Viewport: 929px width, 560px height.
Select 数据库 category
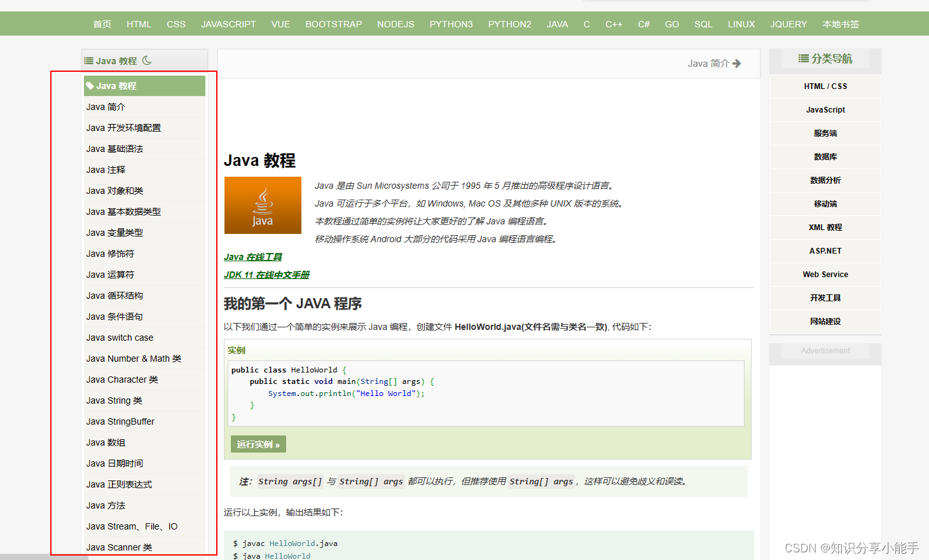point(825,157)
